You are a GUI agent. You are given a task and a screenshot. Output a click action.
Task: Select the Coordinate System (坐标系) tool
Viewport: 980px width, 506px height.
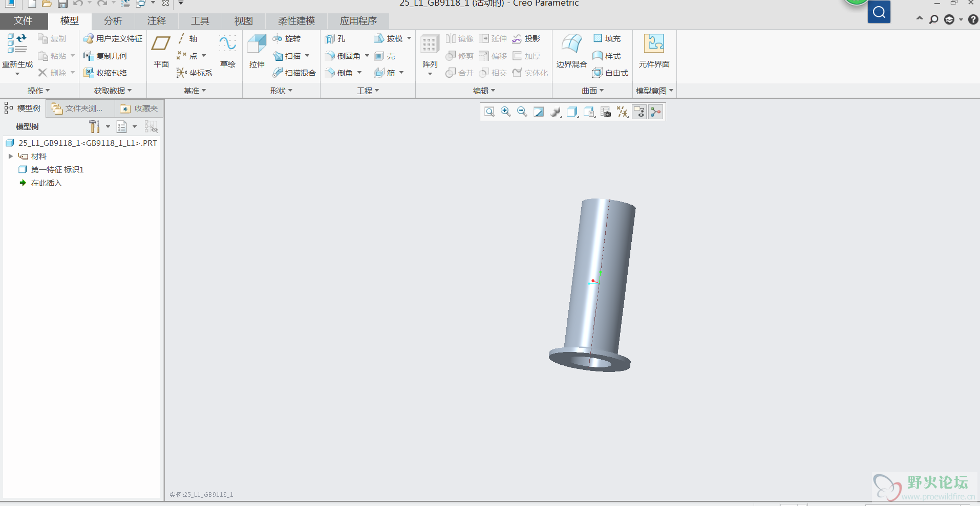click(195, 73)
